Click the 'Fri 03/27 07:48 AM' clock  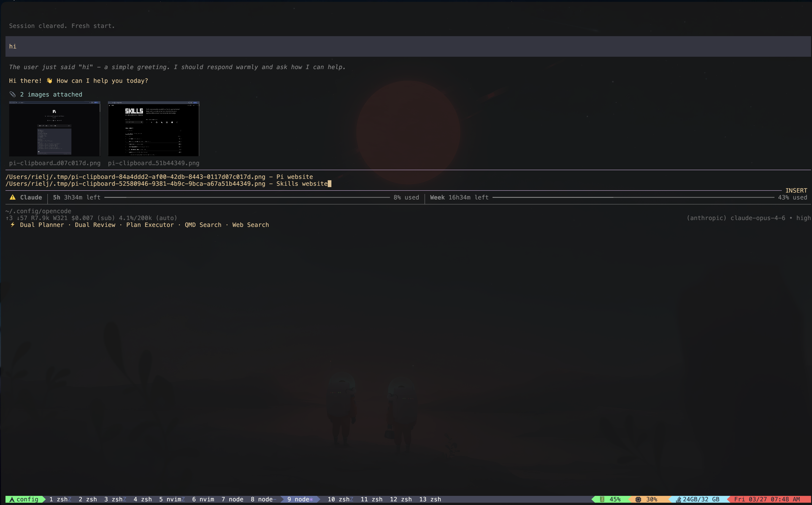tap(767, 499)
